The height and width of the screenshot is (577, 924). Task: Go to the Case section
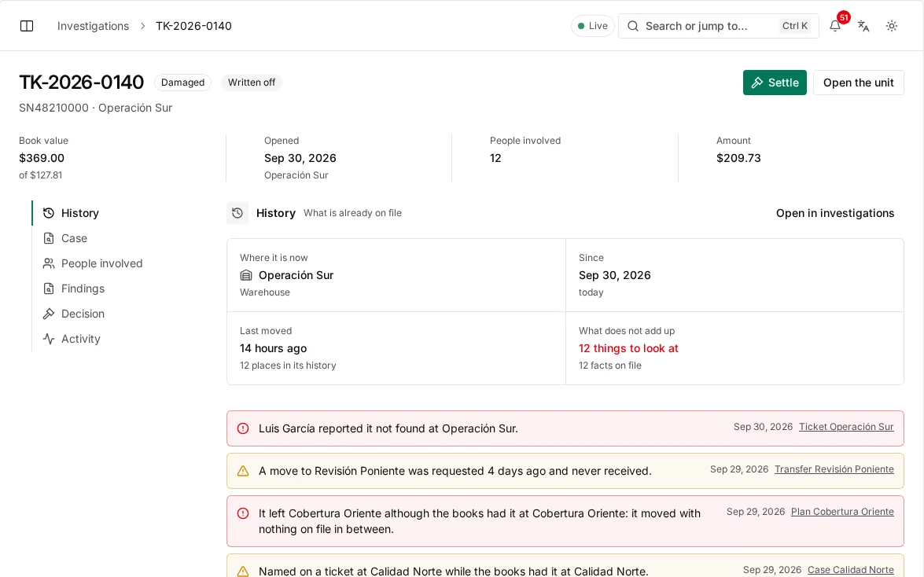[74, 238]
